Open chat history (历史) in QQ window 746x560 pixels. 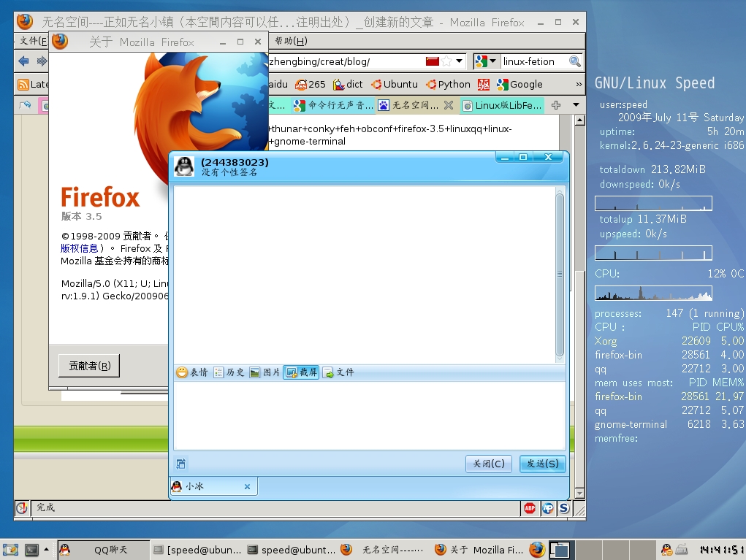pyautogui.click(x=229, y=372)
